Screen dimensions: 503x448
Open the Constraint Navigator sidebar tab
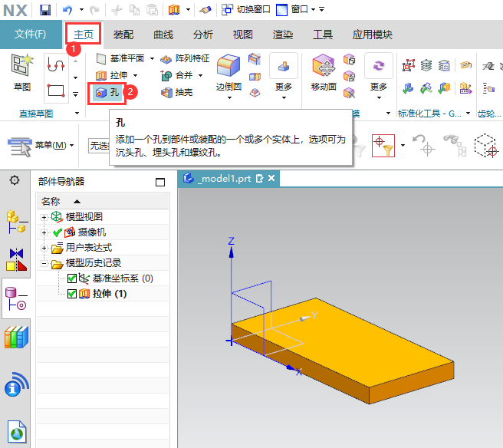[17, 259]
